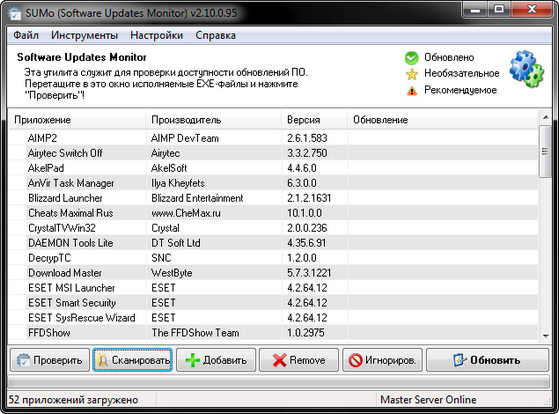559x414 pixels.
Task: Select the DAEMON Tools Lite row
Action: pyautogui.click(x=273, y=243)
